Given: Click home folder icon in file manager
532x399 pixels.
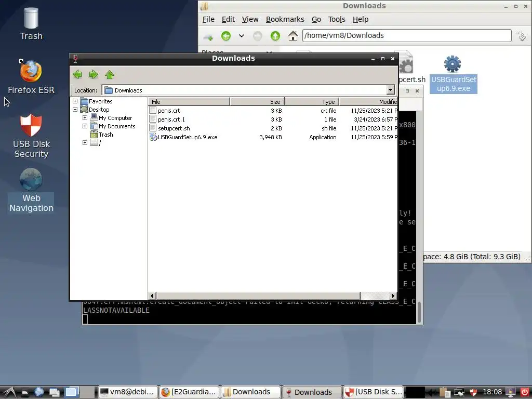Looking at the screenshot, I should (293, 36).
